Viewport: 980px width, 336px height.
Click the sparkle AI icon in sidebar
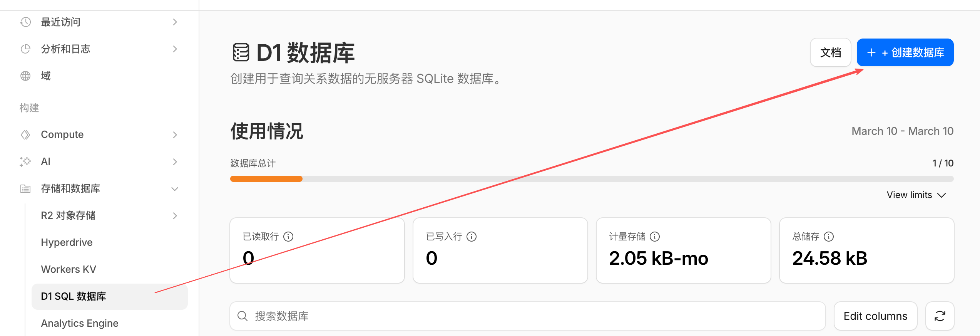(x=25, y=161)
